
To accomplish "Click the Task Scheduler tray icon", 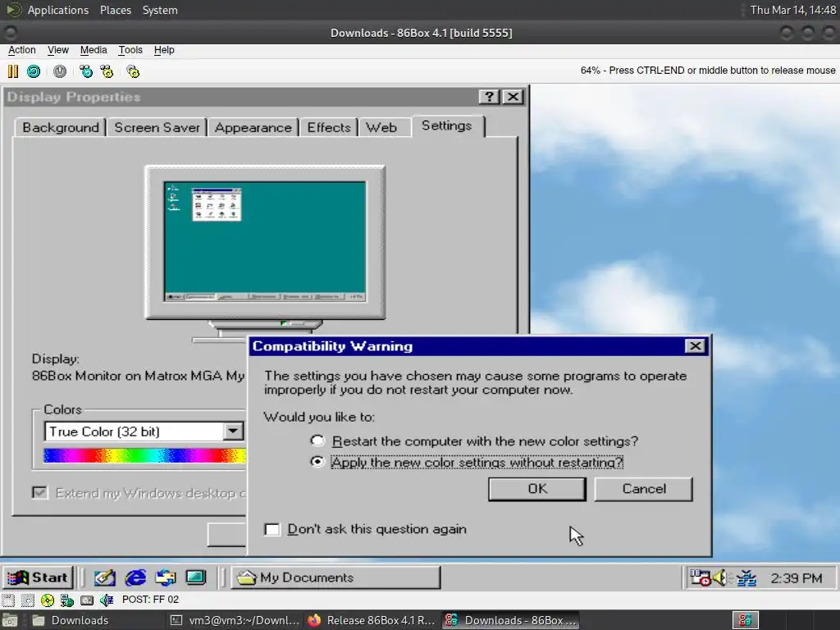I will tap(701, 577).
